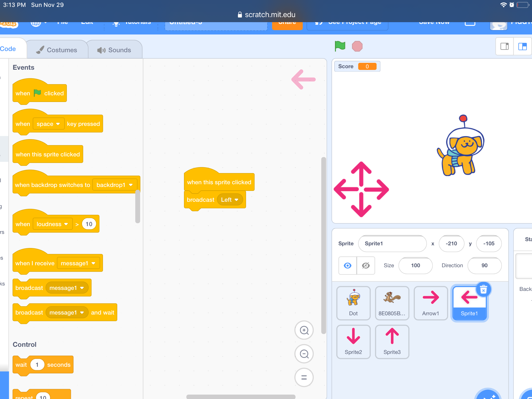Switch to small stage layout
The image size is (532, 399).
click(504, 46)
